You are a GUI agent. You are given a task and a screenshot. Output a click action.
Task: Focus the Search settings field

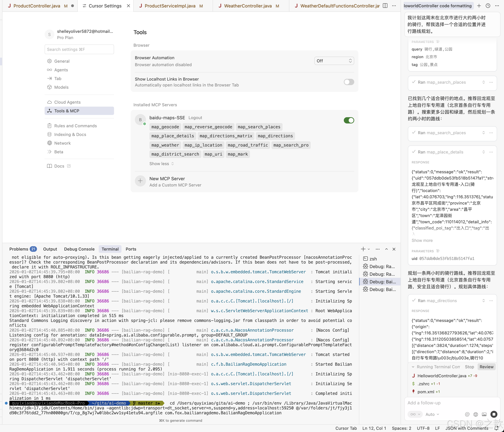tap(79, 49)
